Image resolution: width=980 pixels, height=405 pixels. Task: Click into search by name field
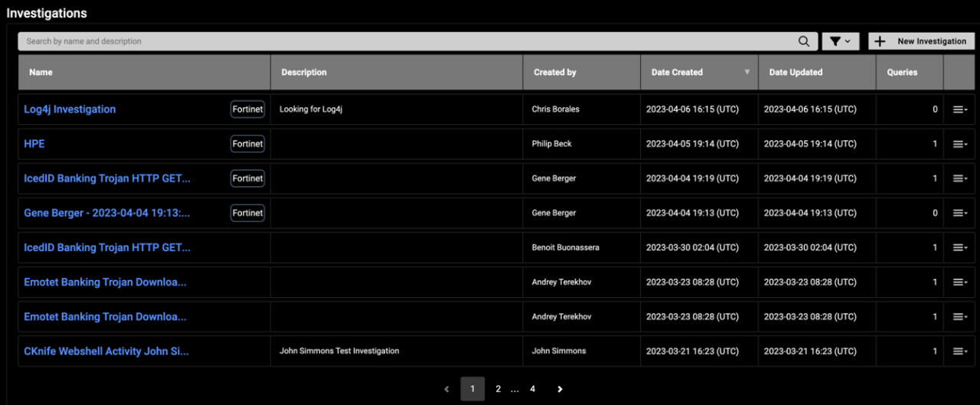(x=406, y=41)
